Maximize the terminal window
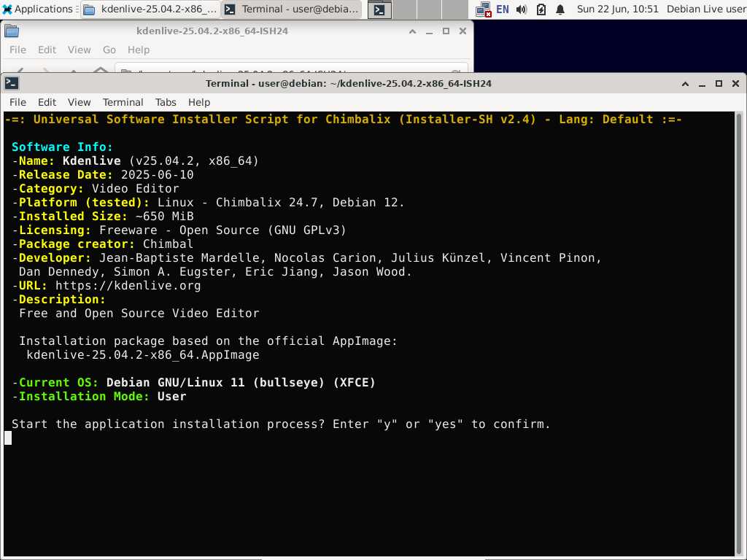This screenshot has height=560, width=747. [x=719, y=84]
